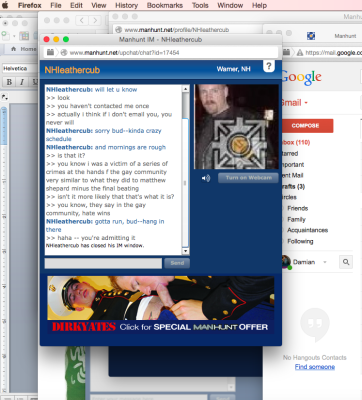
Task: Select the Acquaintances circle in Gmail
Action: pyautogui.click(x=307, y=230)
